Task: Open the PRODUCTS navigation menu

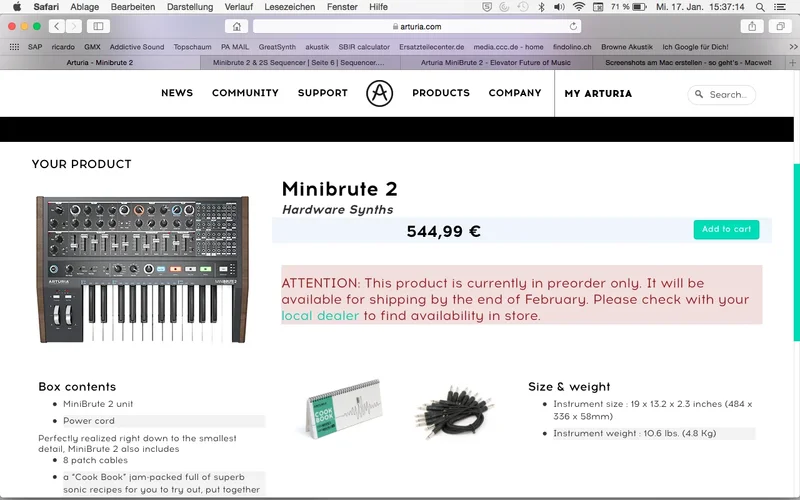Action: (x=441, y=93)
